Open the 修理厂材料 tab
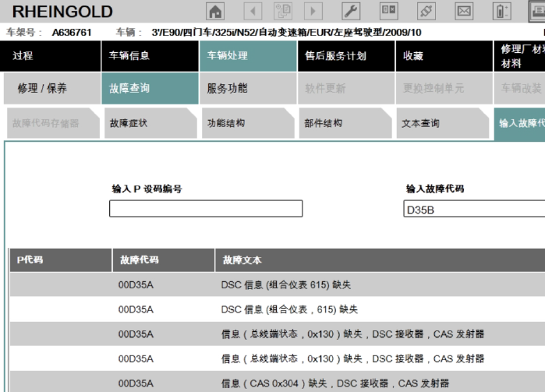This screenshot has width=545, height=392. (x=519, y=56)
